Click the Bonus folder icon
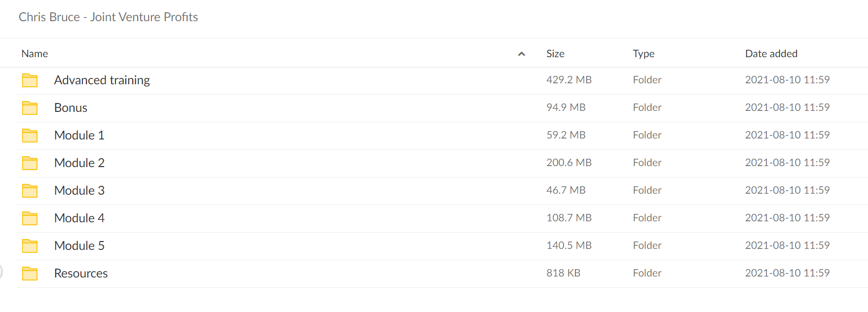 [x=30, y=108]
